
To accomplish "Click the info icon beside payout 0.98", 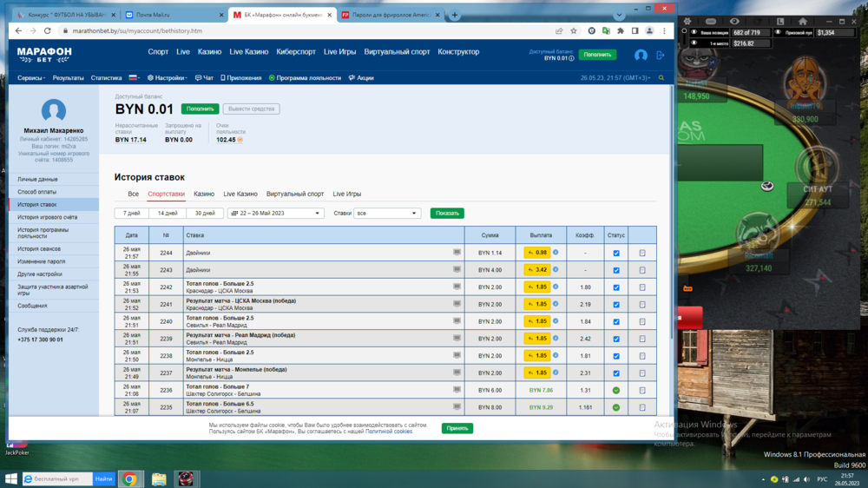I will click(x=556, y=253).
